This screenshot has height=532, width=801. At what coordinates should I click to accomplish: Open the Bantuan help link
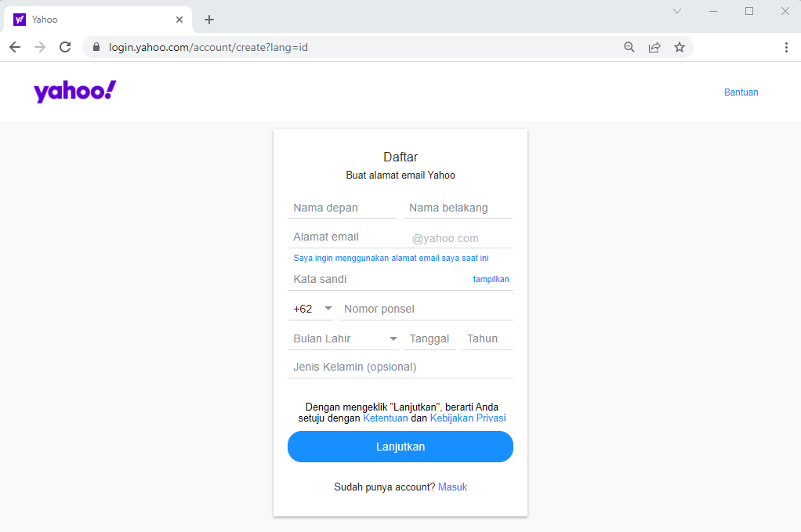tap(741, 92)
